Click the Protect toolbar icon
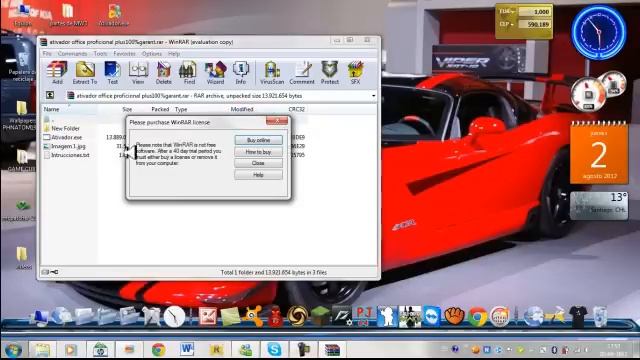 tap(330, 73)
